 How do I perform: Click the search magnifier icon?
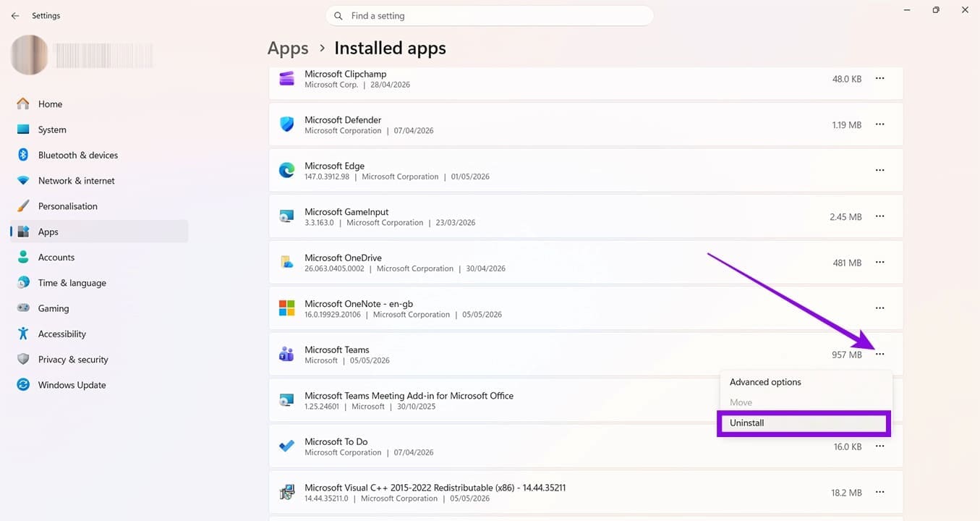(x=338, y=16)
